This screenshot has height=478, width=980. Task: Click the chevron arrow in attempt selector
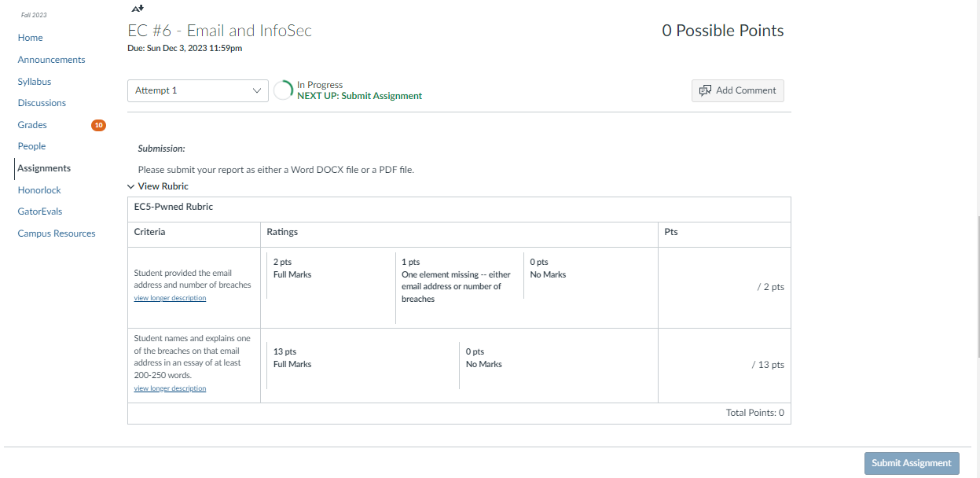256,90
